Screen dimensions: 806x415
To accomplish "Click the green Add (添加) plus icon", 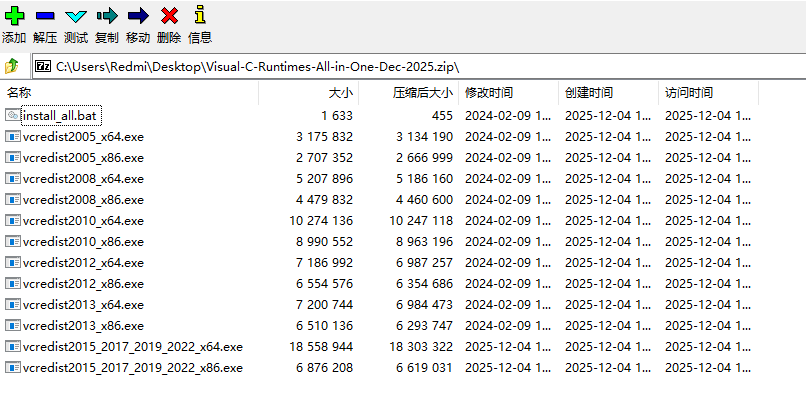I will 14,16.
